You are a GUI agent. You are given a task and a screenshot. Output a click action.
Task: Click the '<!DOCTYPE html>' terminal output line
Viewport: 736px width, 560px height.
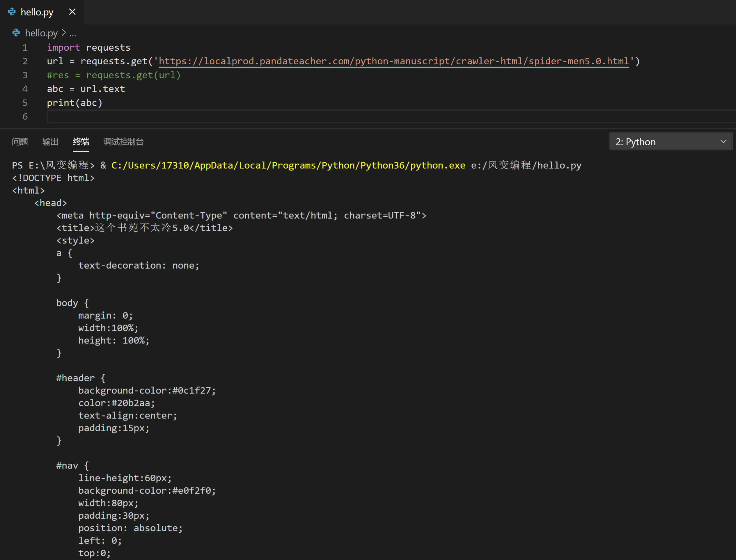tap(53, 178)
